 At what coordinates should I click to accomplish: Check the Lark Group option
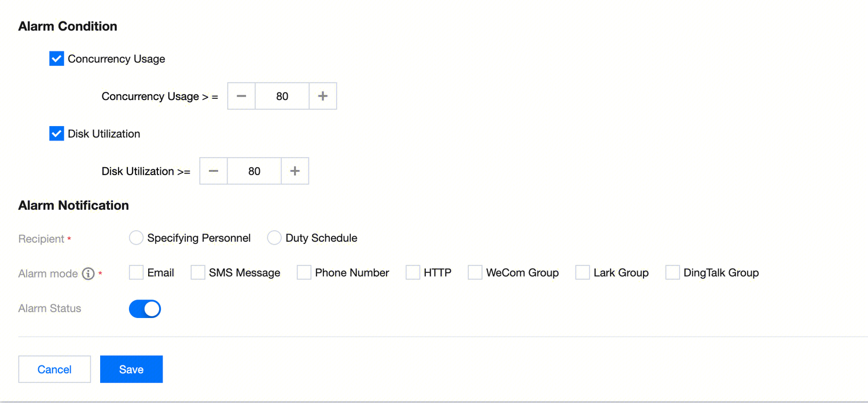click(x=582, y=273)
